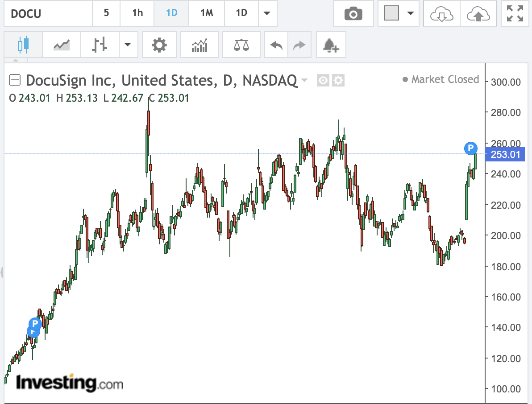532x404 pixels.
Task: Collapse the DocuSign legend box
Action: coord(15,80)
